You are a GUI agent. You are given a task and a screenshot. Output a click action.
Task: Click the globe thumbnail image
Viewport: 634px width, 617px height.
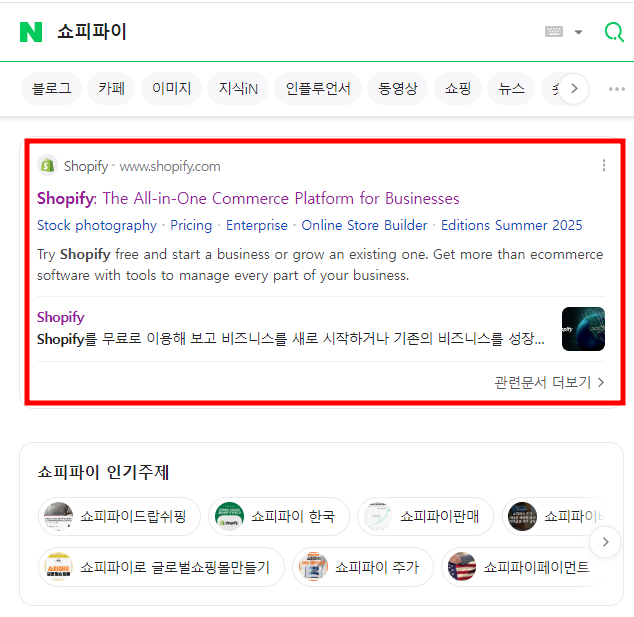(583, 329)
